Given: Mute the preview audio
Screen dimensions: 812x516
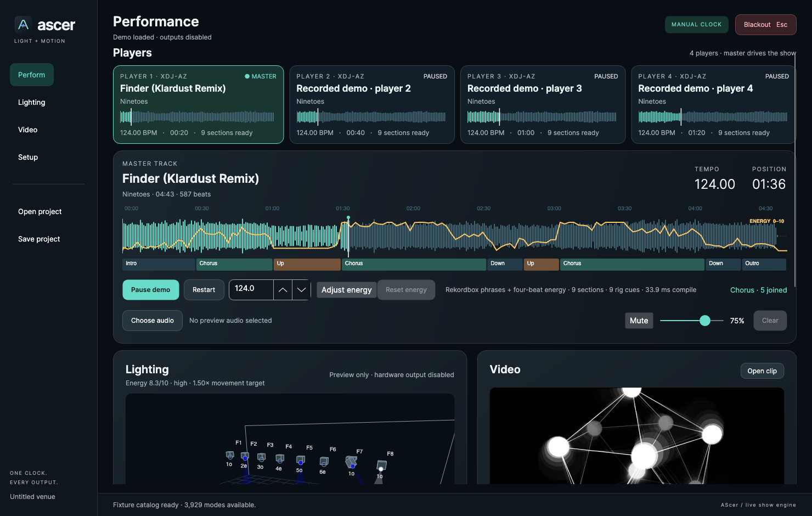Looking at the screenshot, I should pos(639,321).
